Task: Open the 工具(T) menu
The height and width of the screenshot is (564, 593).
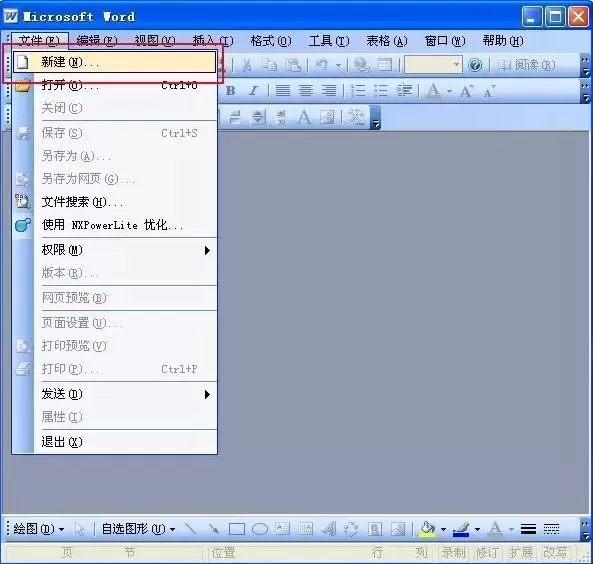Action: tap(329, 41)
